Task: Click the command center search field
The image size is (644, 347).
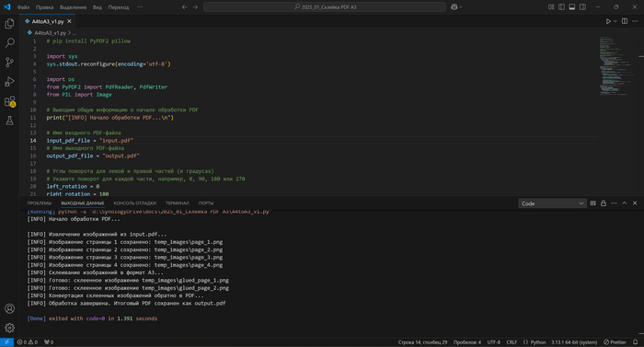Action: click(x=325, y=7)
